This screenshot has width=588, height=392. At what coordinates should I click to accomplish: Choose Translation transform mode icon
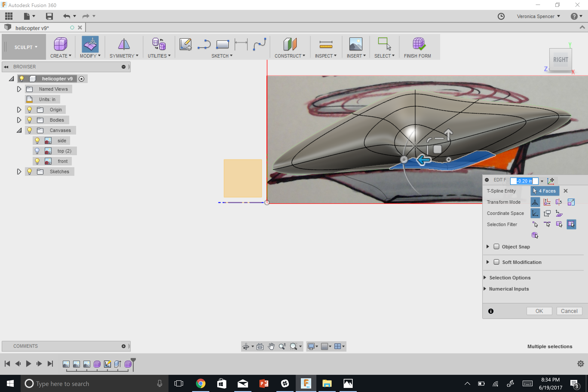(x=547, y=202)
